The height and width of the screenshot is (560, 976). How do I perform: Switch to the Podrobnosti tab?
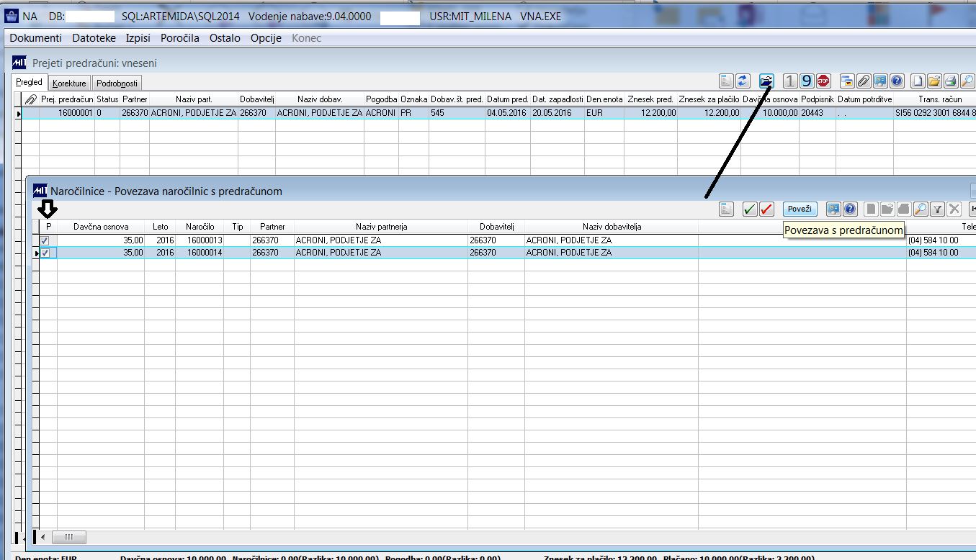coord(117,83)
